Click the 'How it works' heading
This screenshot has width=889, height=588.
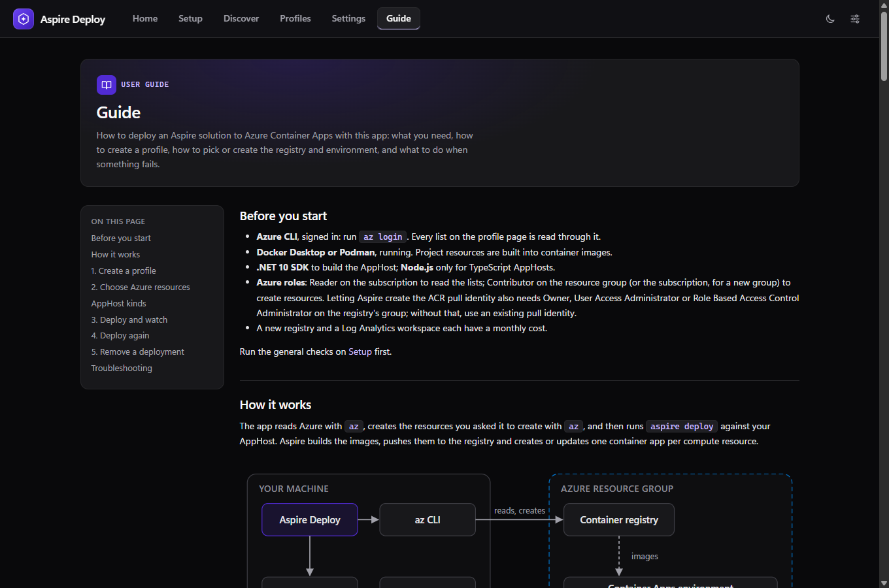(x=275, y=405)
